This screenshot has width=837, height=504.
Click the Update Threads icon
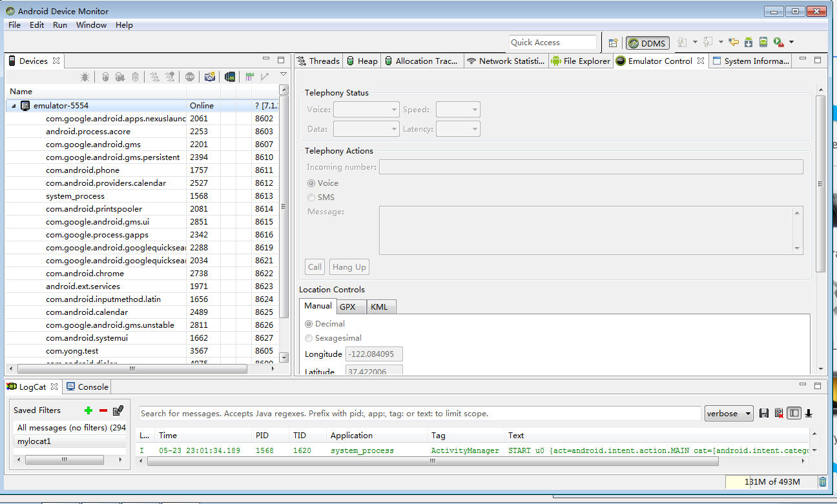click(154, 77)
